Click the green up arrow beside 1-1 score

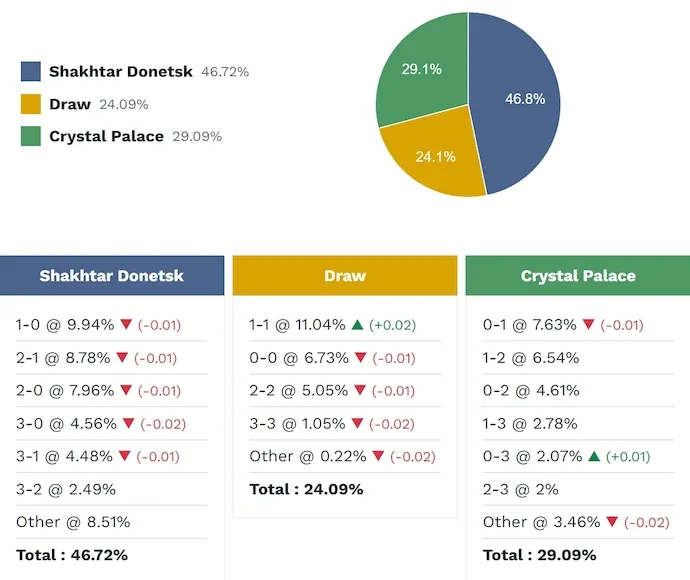coord(357,325)
